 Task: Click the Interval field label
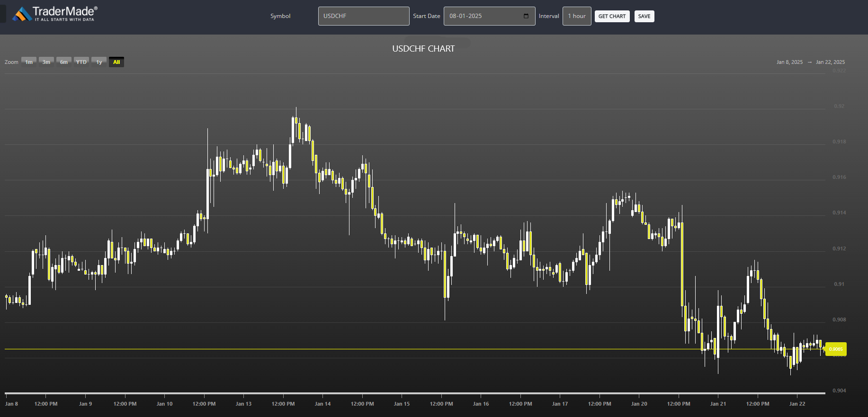(x=549, y=16)
